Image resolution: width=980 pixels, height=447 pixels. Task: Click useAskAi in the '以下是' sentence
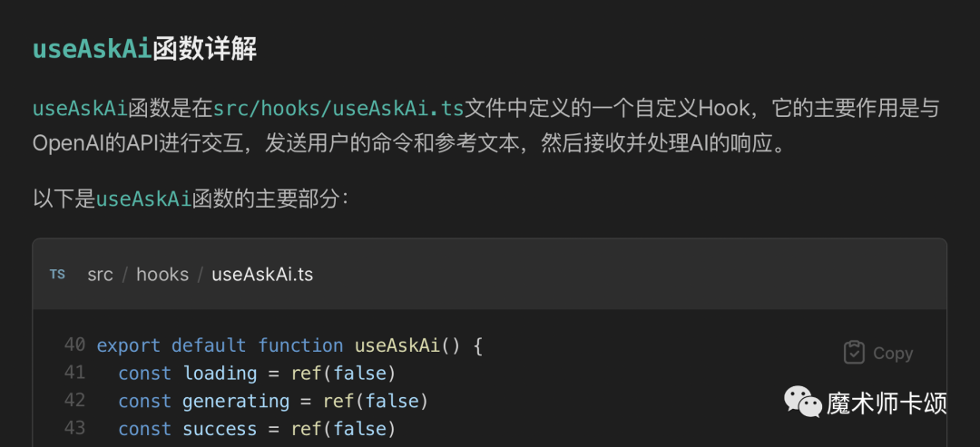click(143, 199)
